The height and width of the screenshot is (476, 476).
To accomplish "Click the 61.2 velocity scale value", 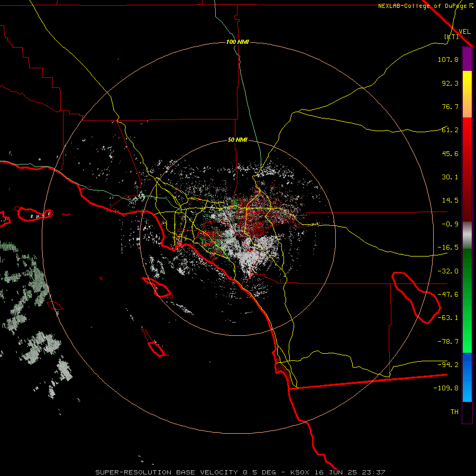I will [450, 130].
